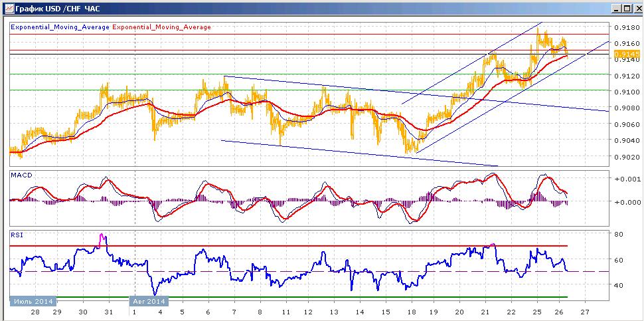Click the 80 level on the RSI axis
The image size is (644, 321).
tap(618, 235)
